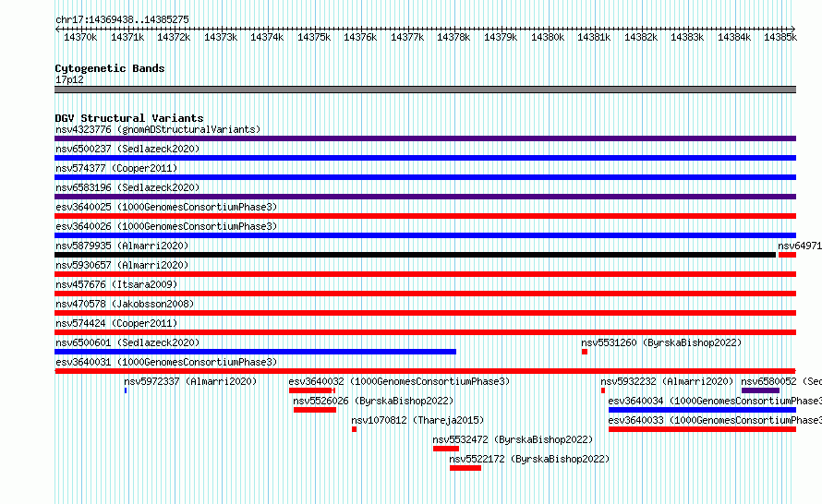Click the blue nsv6500237 variant bar
The width and height of the screenshot is (822, 504).
425,158
